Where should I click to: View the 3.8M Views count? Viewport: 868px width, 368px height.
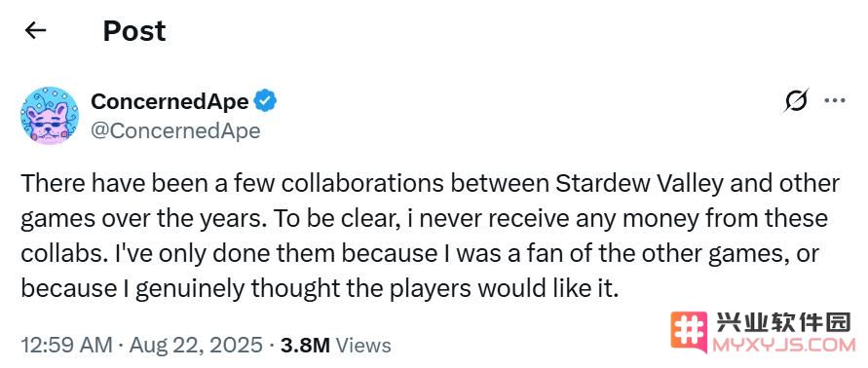click(335, 346)
